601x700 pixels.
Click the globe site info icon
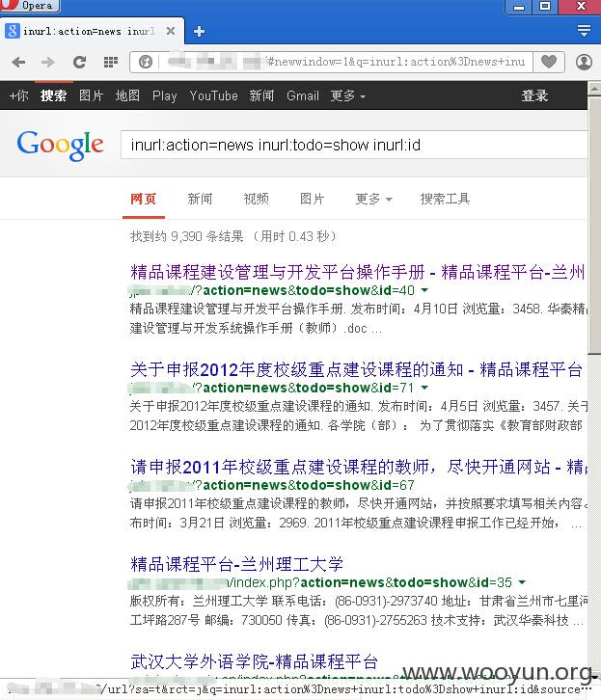(146, 62)
